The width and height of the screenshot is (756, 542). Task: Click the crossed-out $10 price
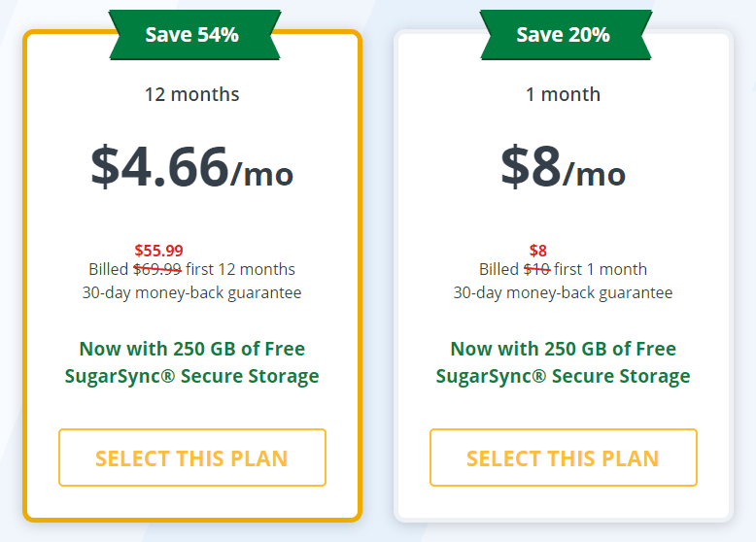[x=537, y=269]
